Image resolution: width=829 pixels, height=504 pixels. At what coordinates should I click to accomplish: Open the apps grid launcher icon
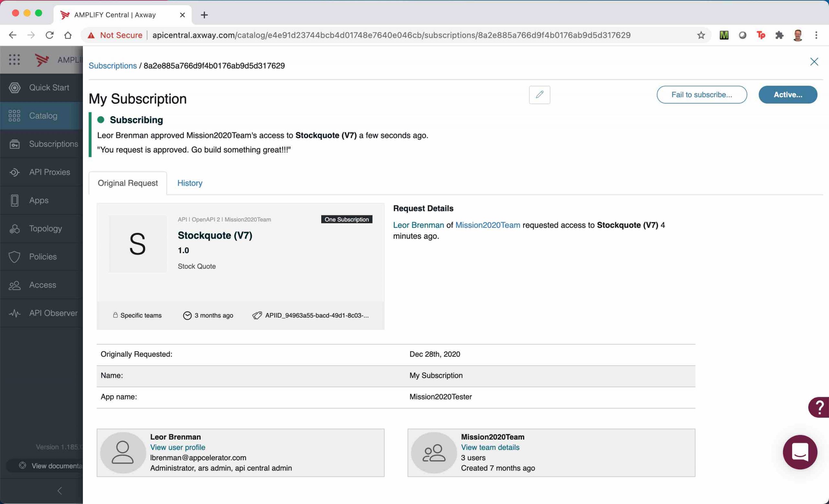click(x=14, y=60)
